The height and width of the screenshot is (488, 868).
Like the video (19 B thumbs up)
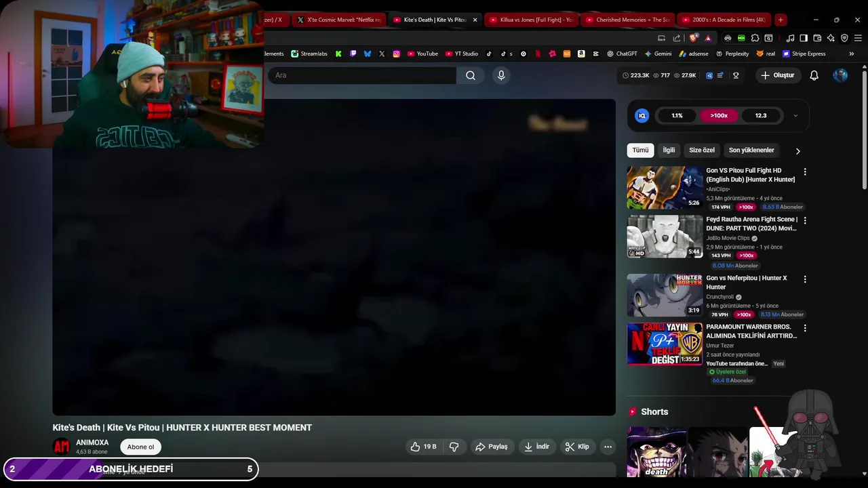(x=423, y=447)
